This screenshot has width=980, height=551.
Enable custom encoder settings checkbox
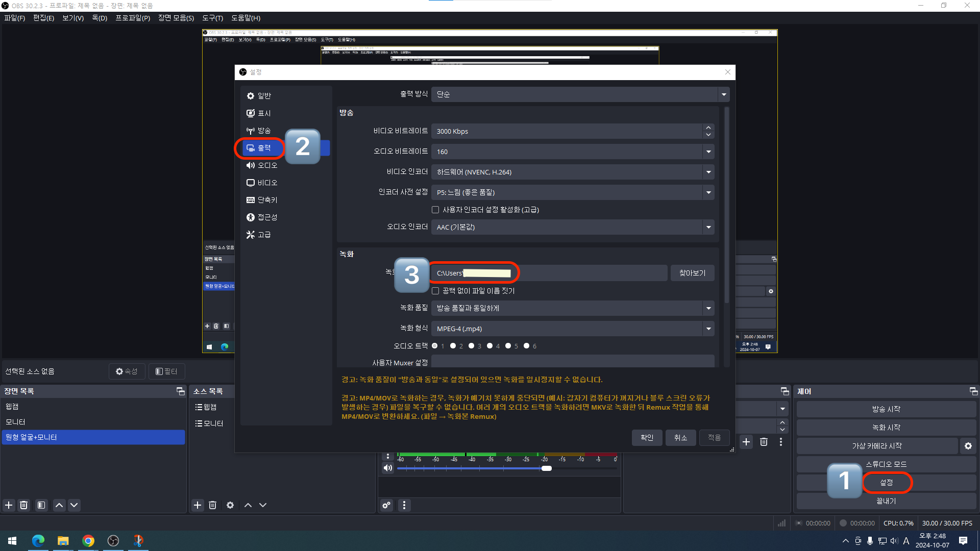click(435, 210)
